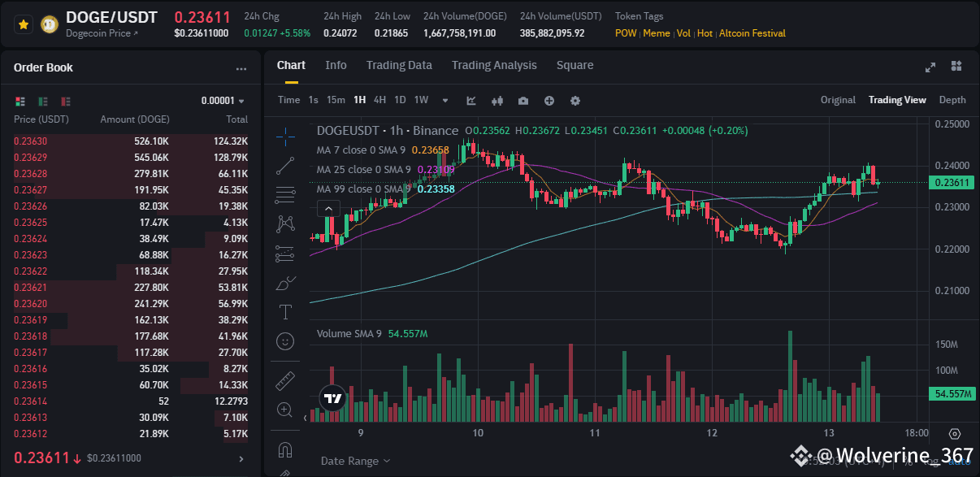Select the patterns drawing tool

click(x=285, y=223)
